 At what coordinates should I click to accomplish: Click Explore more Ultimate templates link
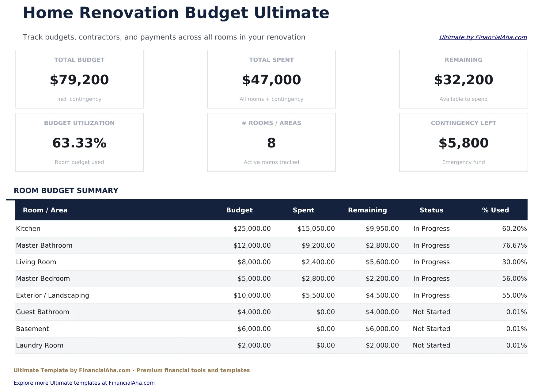(x=85, y=382)
